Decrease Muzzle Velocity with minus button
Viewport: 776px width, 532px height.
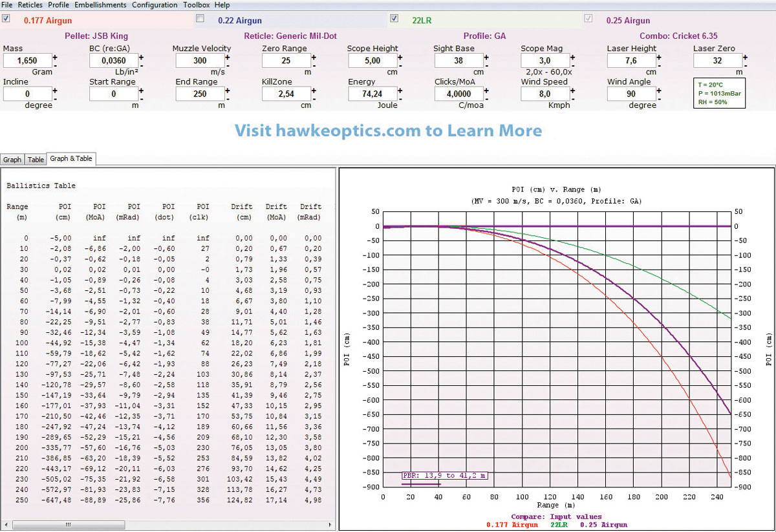227,65
